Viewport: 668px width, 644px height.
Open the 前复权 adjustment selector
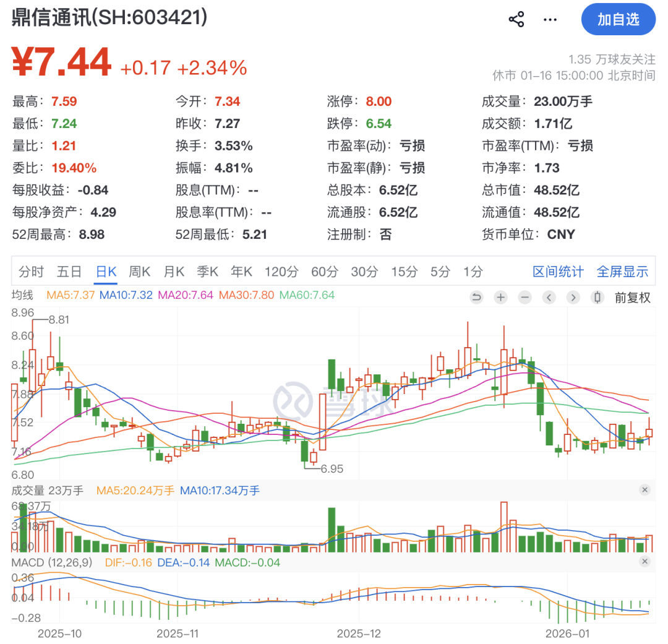point(632,298)
